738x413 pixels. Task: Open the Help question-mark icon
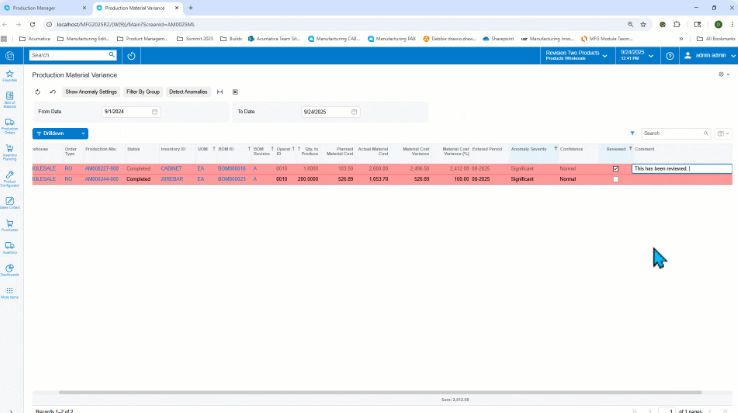pos(670,56)
